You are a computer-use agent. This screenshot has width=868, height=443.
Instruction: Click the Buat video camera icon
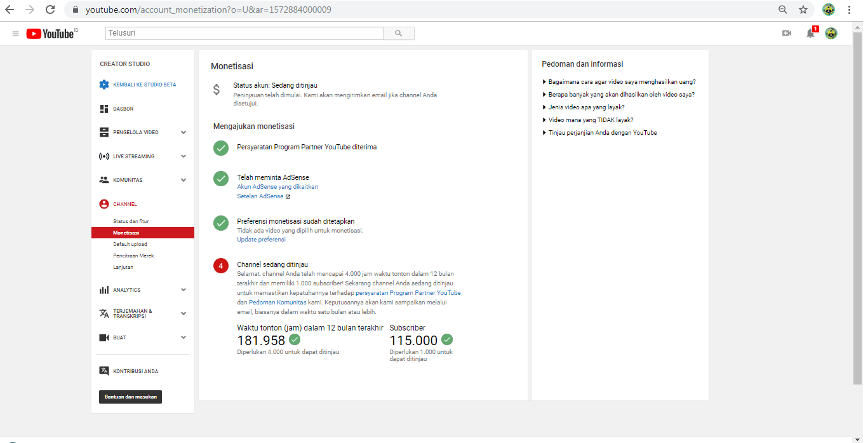(x=104, y=337)
